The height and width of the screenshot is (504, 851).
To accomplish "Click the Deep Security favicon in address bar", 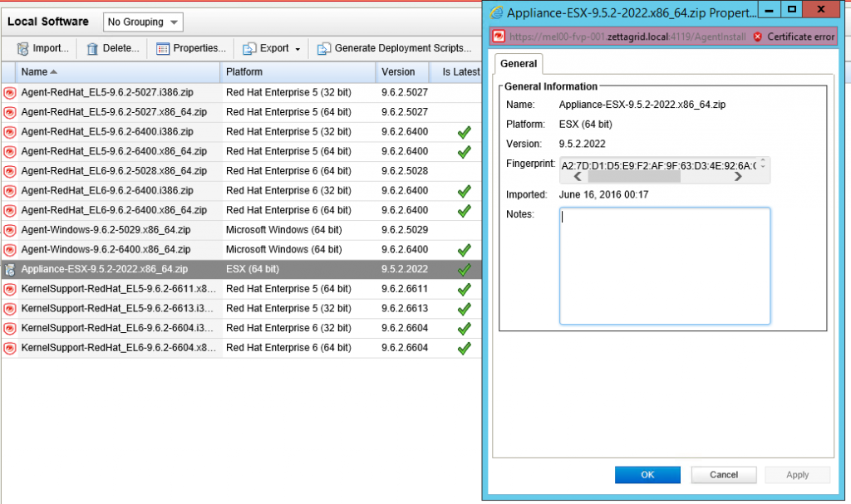I will (499, 37).
